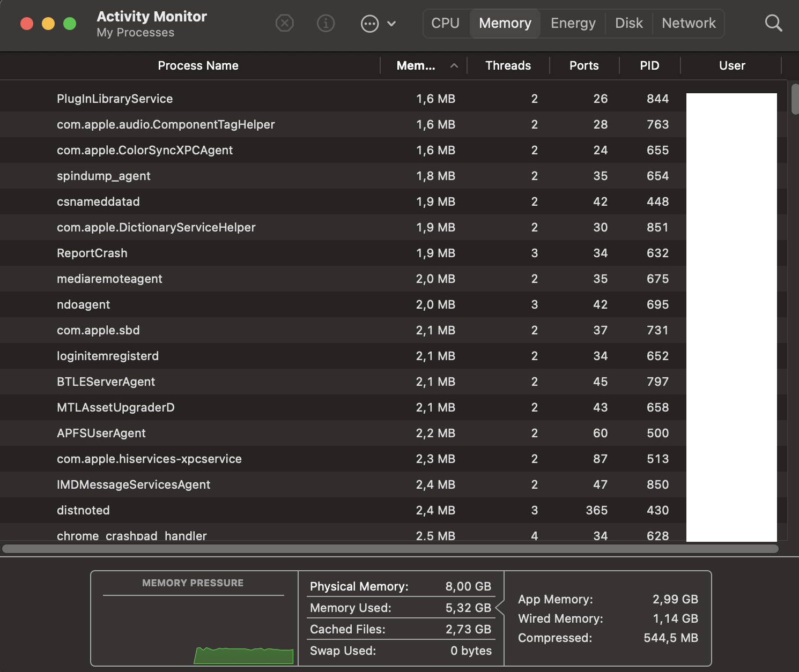Sort by Ports column header

[584, 66]
